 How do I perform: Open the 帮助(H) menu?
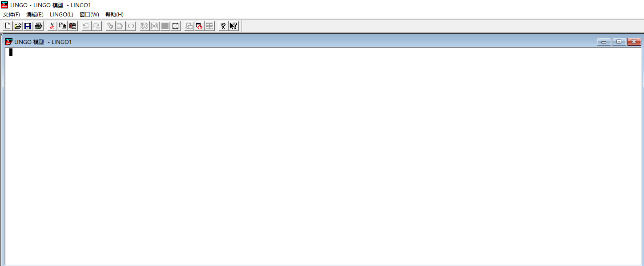[x=114, y=15]
